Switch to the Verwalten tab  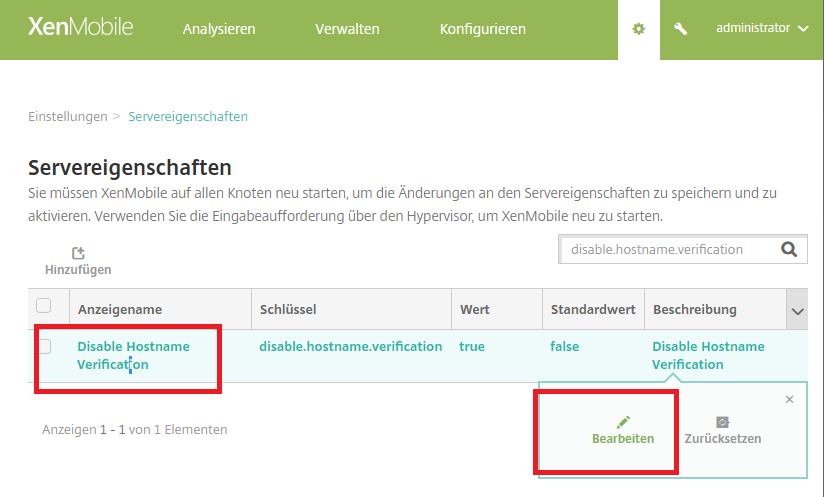pyautogui.click(x=347, y=29)
